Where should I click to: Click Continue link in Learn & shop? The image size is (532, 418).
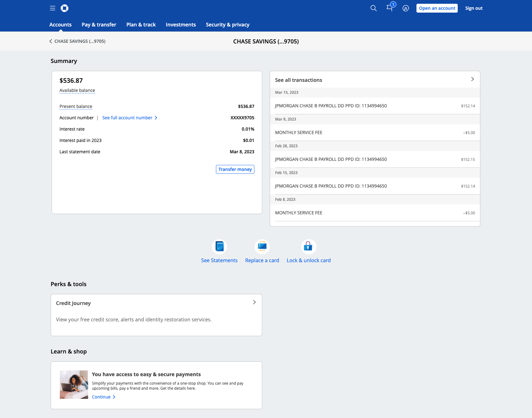point(104,397)
